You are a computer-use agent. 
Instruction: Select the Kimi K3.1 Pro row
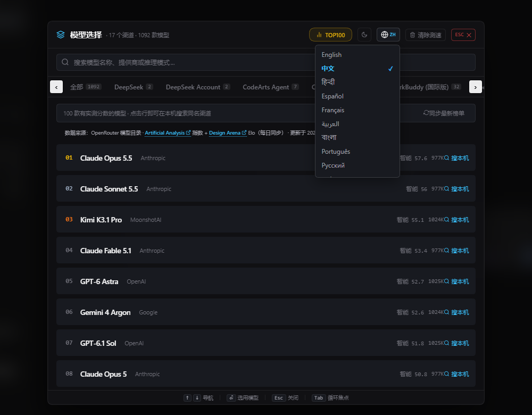click(265, 220)
